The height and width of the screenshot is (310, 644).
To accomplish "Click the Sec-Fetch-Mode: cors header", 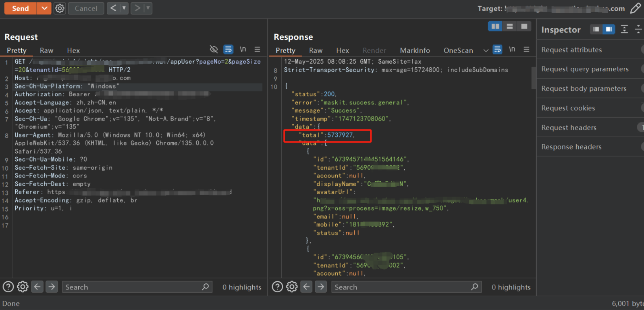I will pyautogui.click(x=51, y=176).
